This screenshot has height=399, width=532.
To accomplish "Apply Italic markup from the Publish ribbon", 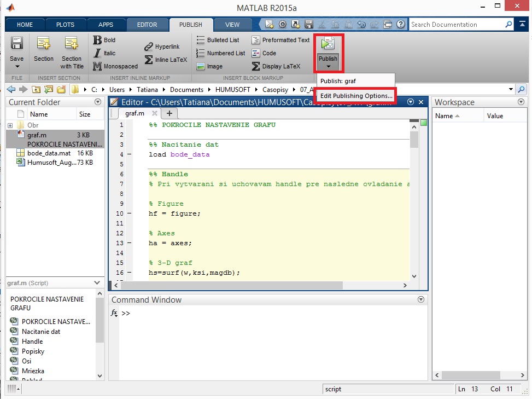I will [x=104, y=53].
